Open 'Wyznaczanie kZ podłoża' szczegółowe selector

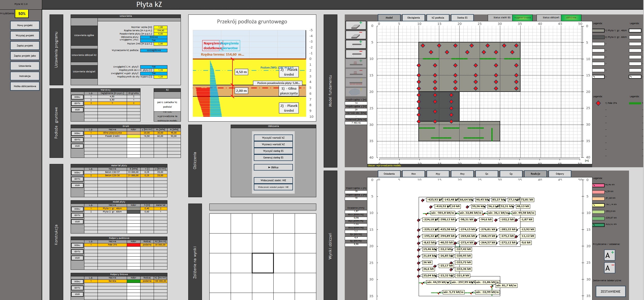tap(154, 50)
